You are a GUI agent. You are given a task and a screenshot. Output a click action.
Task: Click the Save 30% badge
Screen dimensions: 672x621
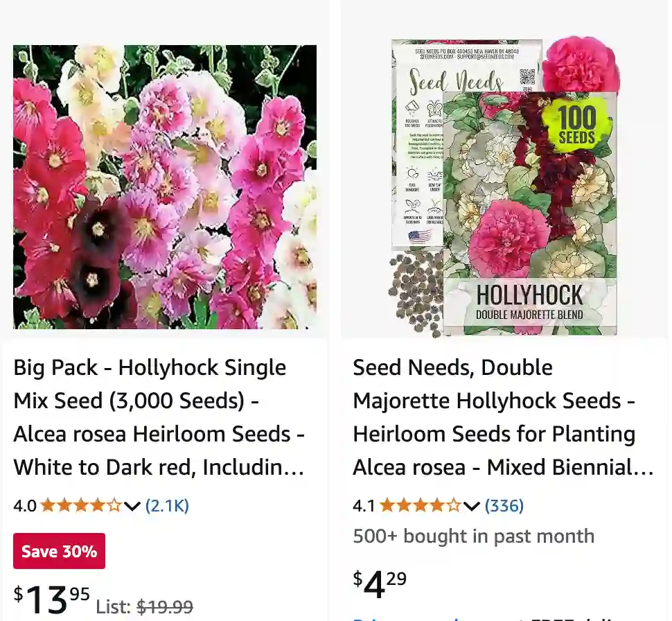59,552
